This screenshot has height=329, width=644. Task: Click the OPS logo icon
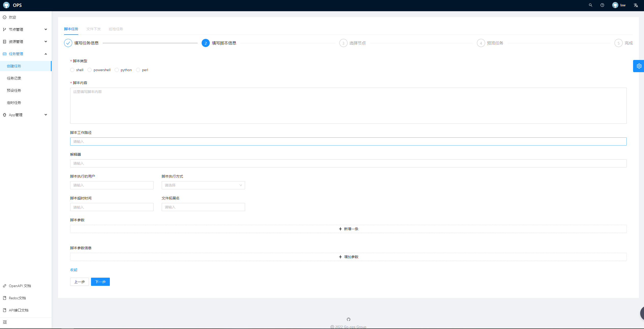6,5
